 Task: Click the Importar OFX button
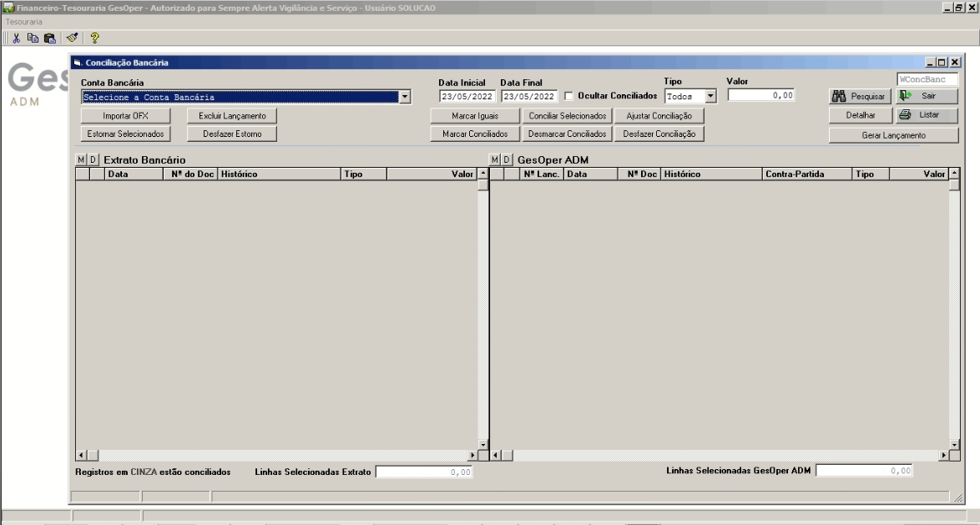(125, 116)
